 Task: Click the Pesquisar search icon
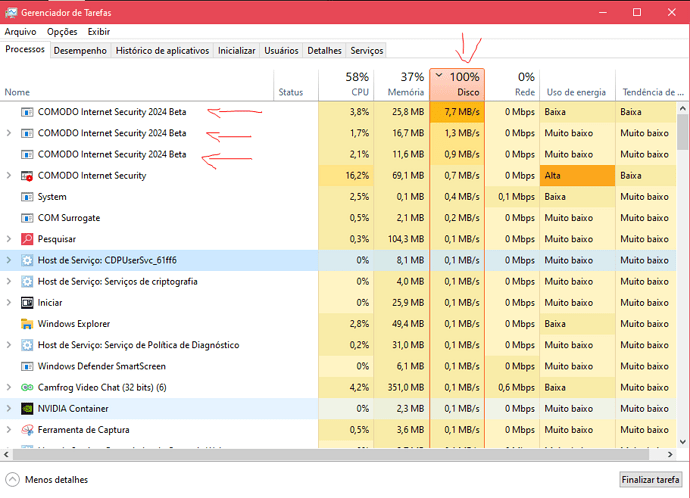[x=27, y=239]
